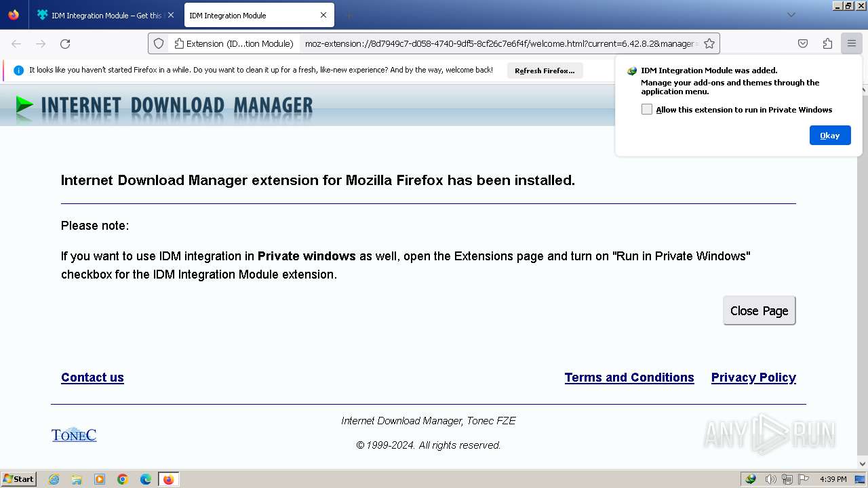Image resolution: width=868 pixels, height=488 pixels.
Task: Open Windows Media Player taskbar icon
Action: pyautogui.click(x=100, y=479)
